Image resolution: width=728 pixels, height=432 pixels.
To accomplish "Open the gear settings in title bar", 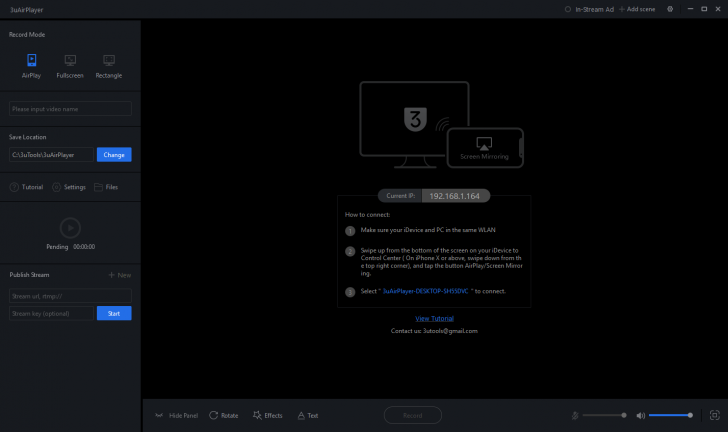I will point(670,9).
